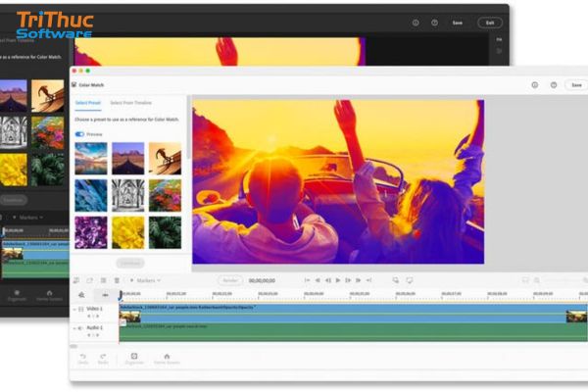Click the rewind playback button
The width and height of the screenshot is (588, 392).
318,280
